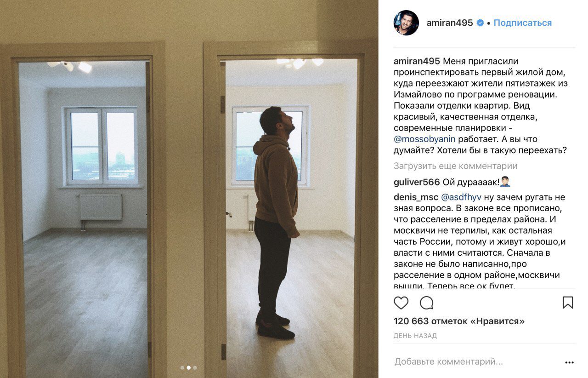Click the ДЕНЬ НАЗАД timestamp
The image size is (588, 378).
pos(415,336)
